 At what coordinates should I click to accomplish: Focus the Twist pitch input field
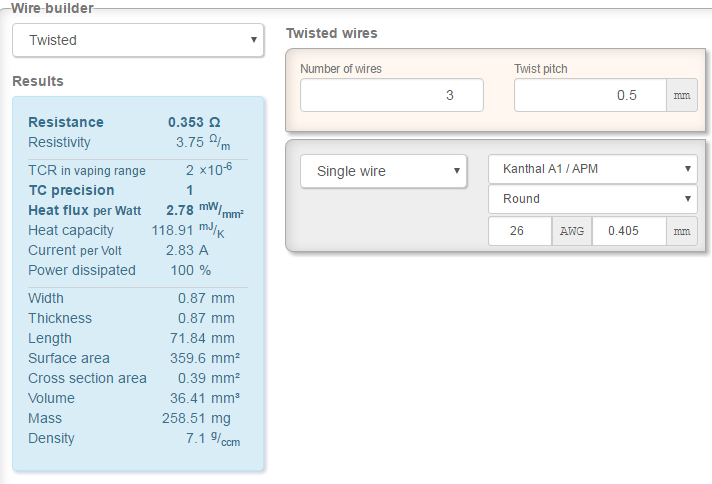(590, 95)
